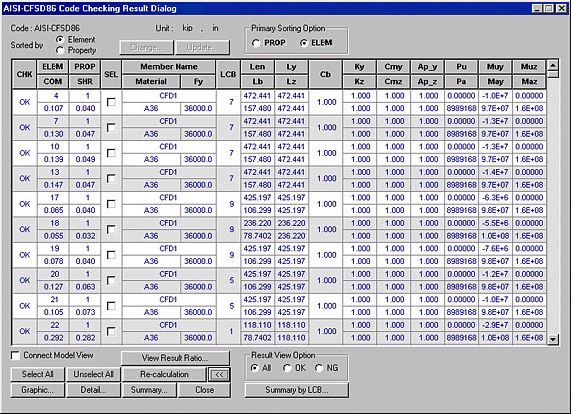
Task: Open the Graphic results
Action: coord(38,390)
